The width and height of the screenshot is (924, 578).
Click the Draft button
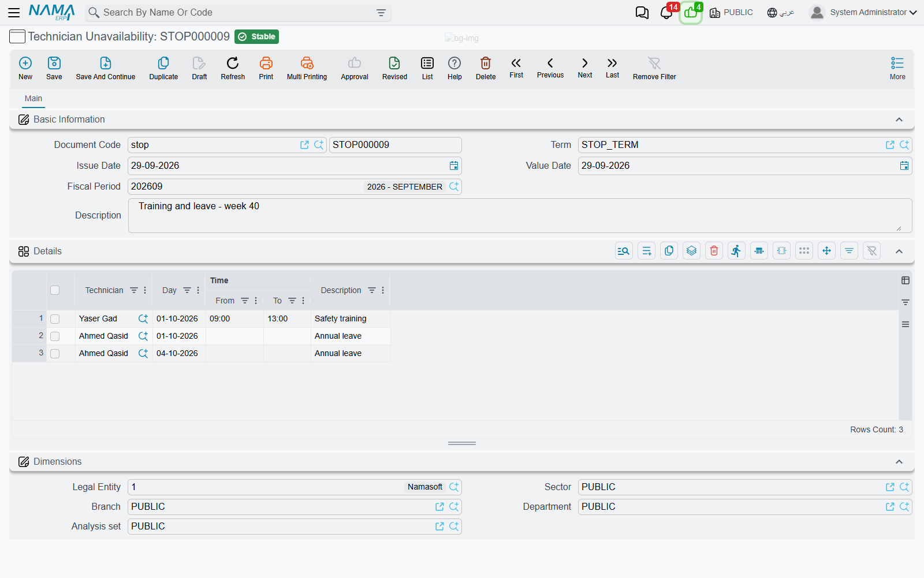pyautogui.click(x=199, y=68)
